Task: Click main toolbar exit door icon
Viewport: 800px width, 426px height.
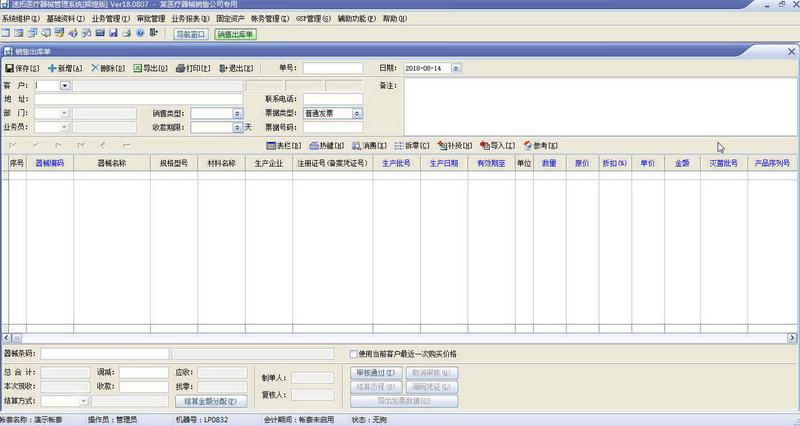Action: pyautogui.click(x=154, y=33)
